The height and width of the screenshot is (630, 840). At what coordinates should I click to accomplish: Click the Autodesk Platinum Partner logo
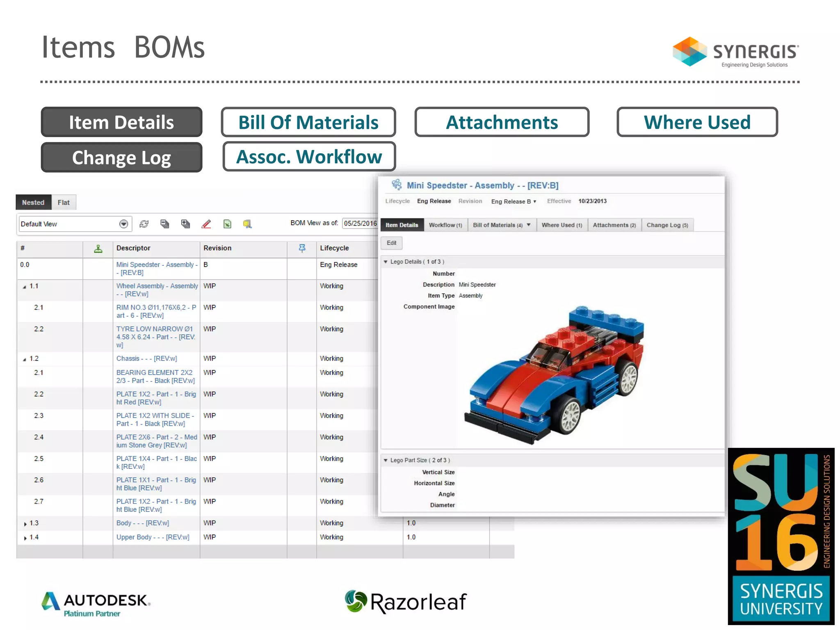pyautogui.click(x=96, y=604)
